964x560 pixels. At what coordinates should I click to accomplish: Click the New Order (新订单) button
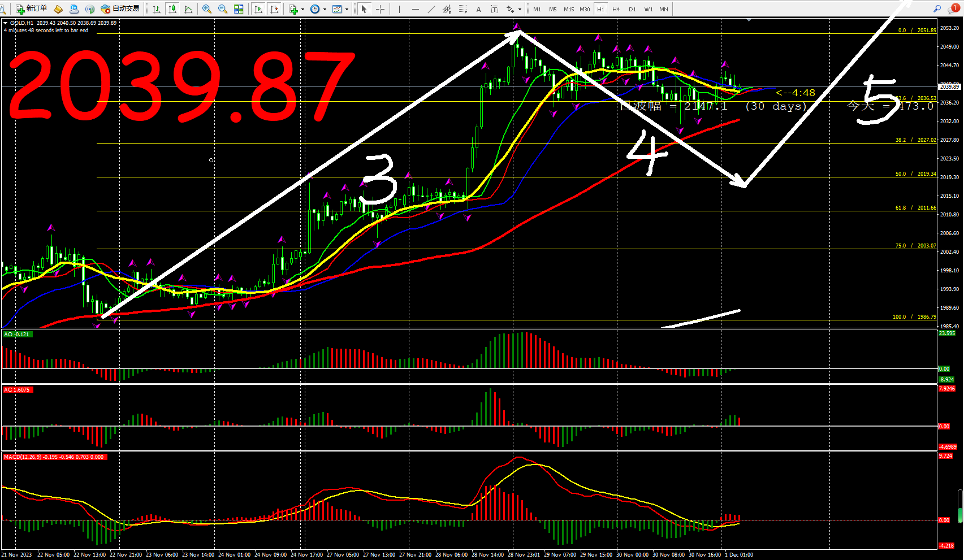(x=31, y=8)
